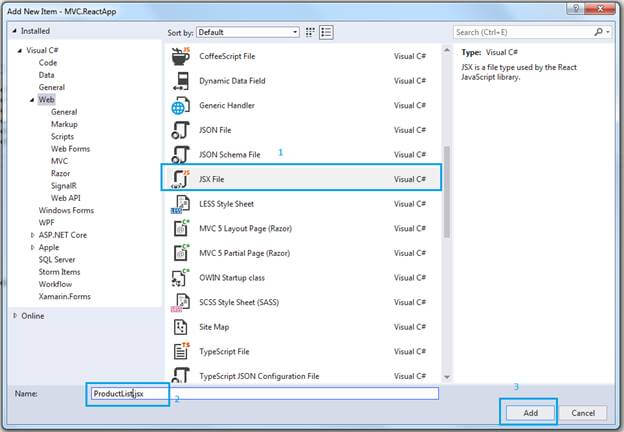Image resolution: width=624 pixels, height=432 pixels.
Task: Click the scroll up arrow of template list
Action: pos(447,51)
